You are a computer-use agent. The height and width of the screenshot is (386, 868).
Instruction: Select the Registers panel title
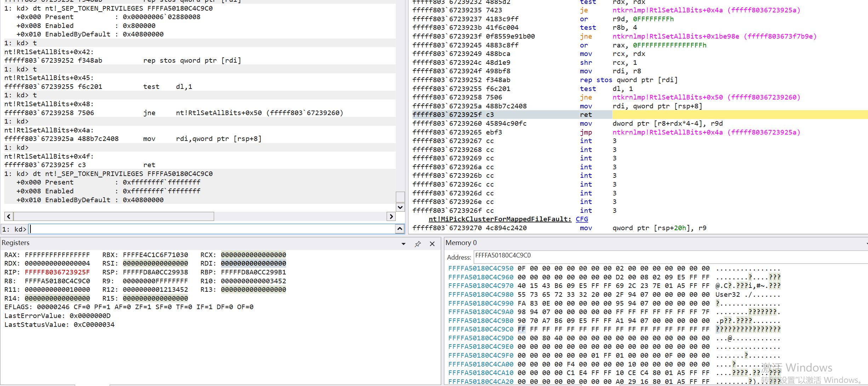click(16, 243)
